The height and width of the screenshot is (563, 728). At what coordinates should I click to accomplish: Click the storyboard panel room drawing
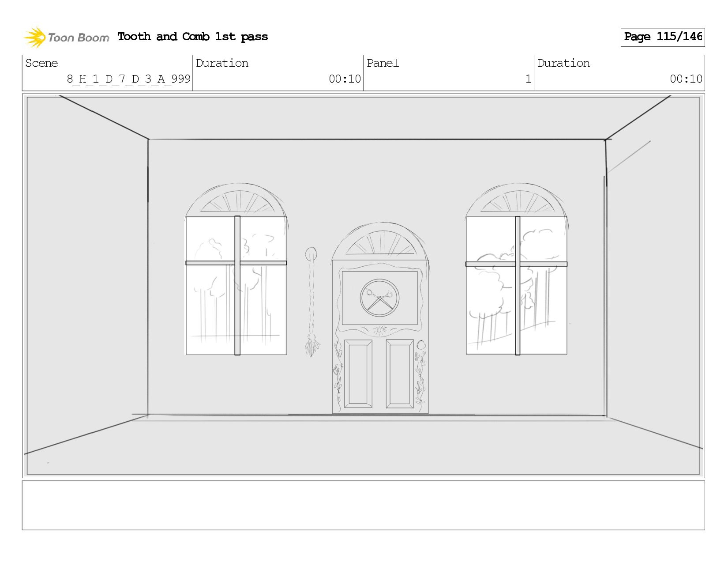point(364,286)
